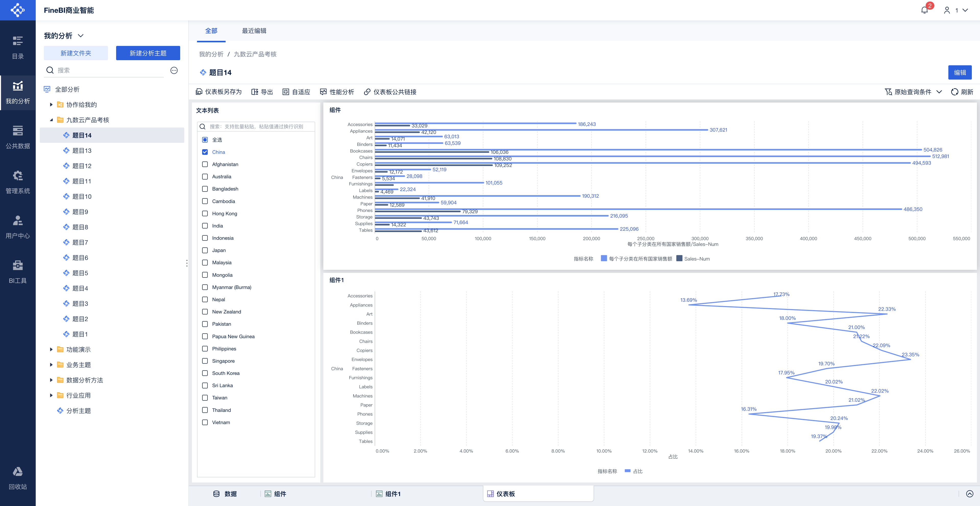Check the Vietnam checkbox

(205, 422)
